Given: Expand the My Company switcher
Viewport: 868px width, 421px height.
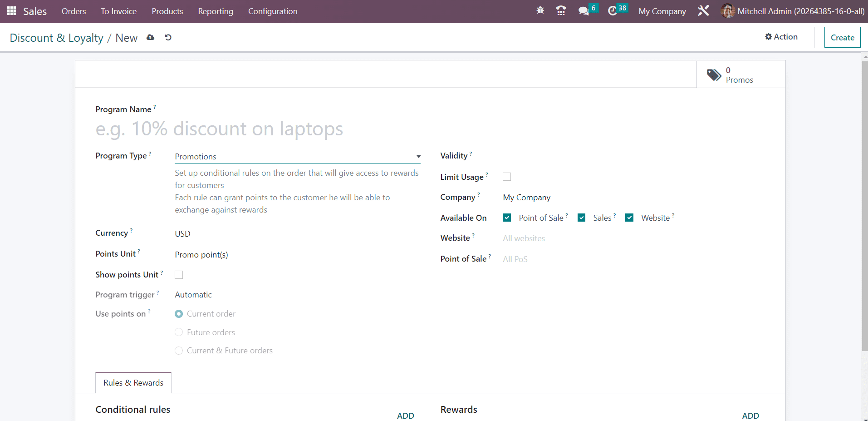Looking at the screenshot, I should [662, 11].
